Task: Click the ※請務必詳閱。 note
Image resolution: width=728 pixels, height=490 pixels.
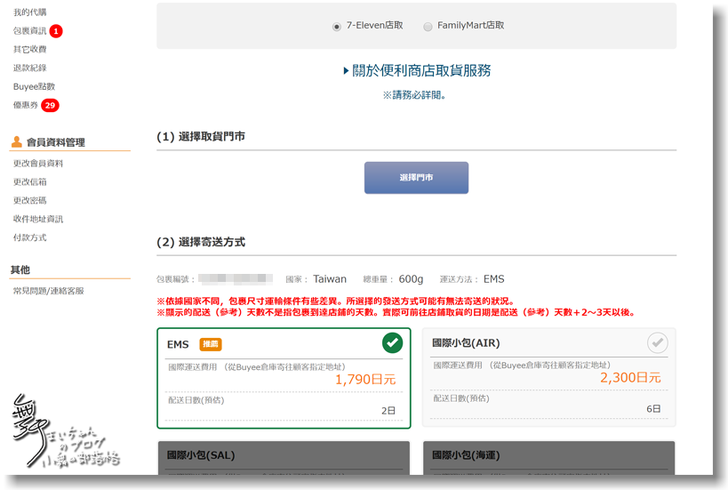Action: (x=414, y=95)
